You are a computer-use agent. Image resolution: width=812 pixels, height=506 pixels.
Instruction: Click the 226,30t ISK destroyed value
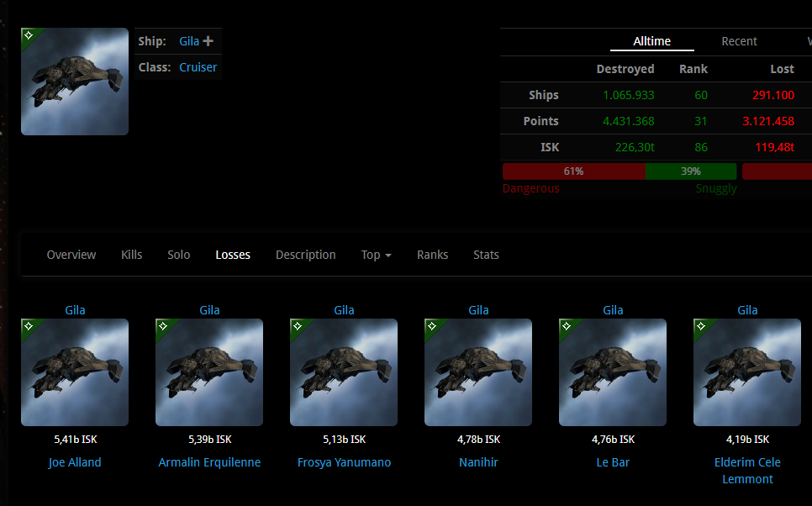pos(635,148)
